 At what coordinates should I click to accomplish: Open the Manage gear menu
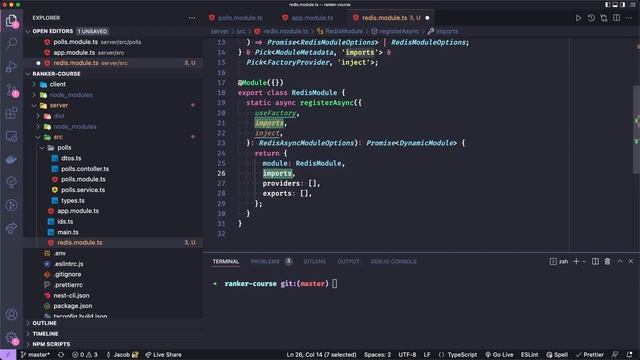(11, 338)
